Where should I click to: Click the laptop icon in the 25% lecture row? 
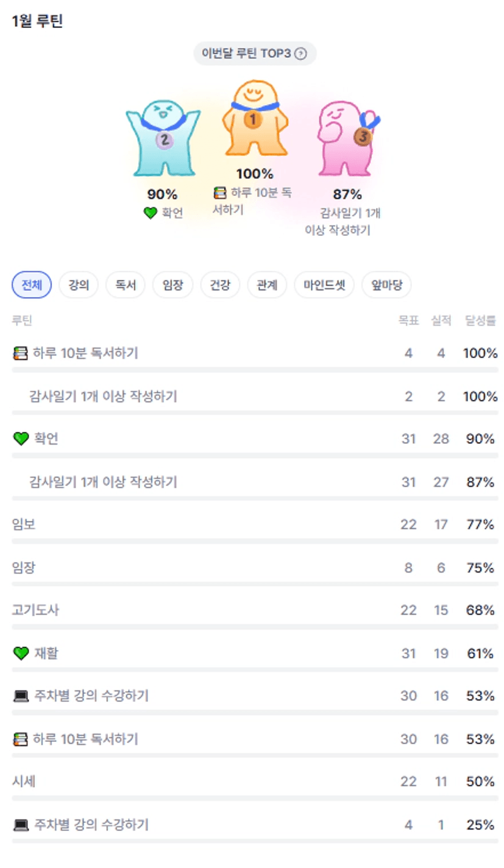click(21, 825)
